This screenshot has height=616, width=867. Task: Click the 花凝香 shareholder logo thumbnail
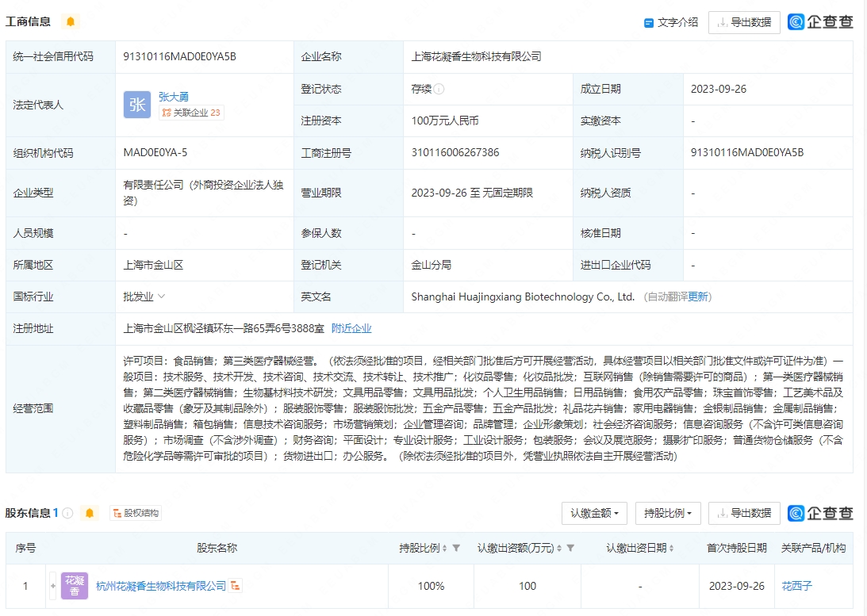[x=74, y=586]
